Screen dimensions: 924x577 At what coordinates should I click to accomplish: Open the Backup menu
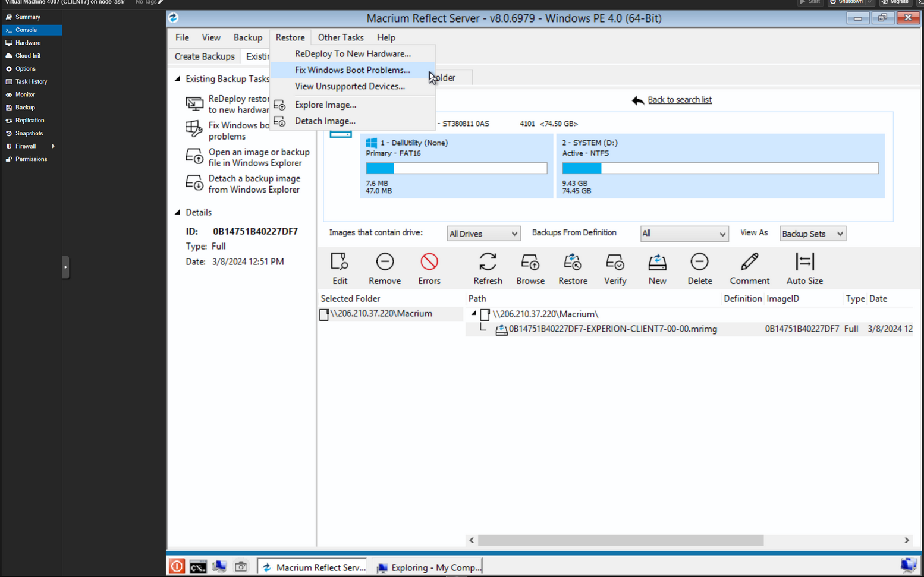248,37
